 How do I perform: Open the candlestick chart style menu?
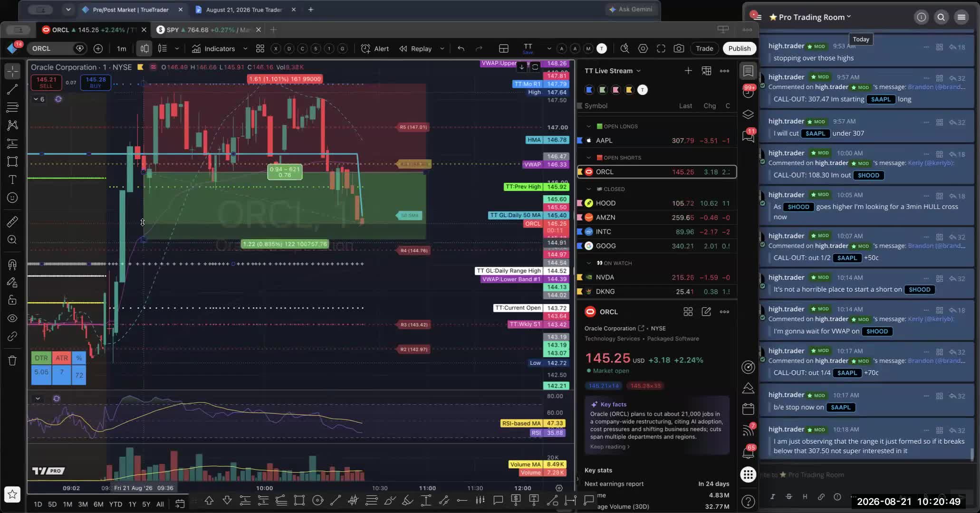click(144, 48)
